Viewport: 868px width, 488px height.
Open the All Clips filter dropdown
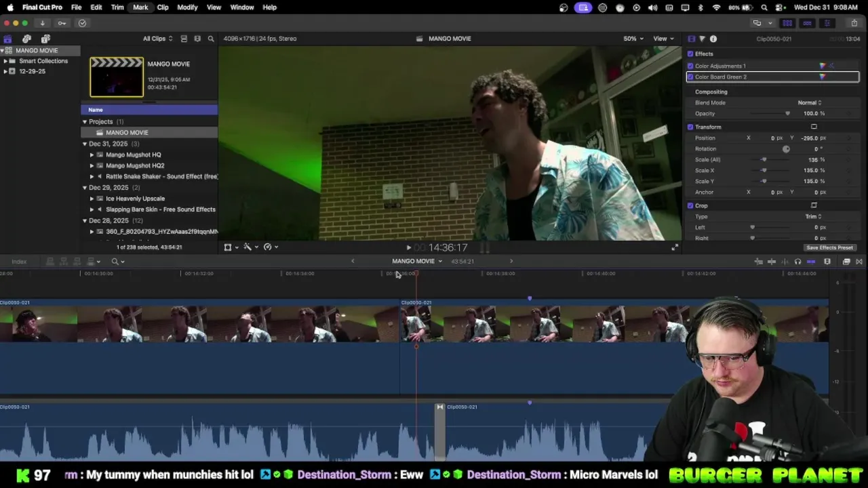click(x=157, y=39)
